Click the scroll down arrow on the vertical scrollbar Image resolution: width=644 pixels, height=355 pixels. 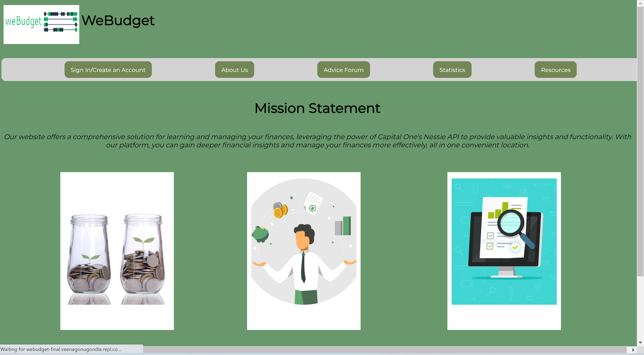coord(640,343)
